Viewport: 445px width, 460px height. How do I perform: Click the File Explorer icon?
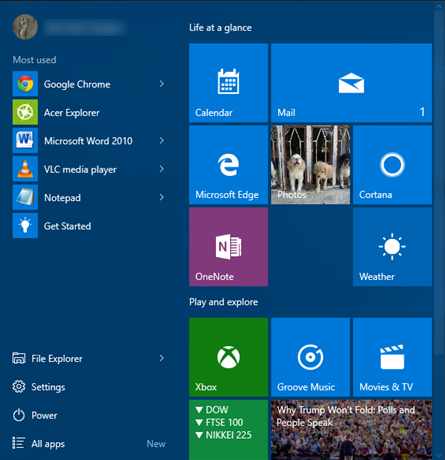pyautogui.click(x=19, y=358)
